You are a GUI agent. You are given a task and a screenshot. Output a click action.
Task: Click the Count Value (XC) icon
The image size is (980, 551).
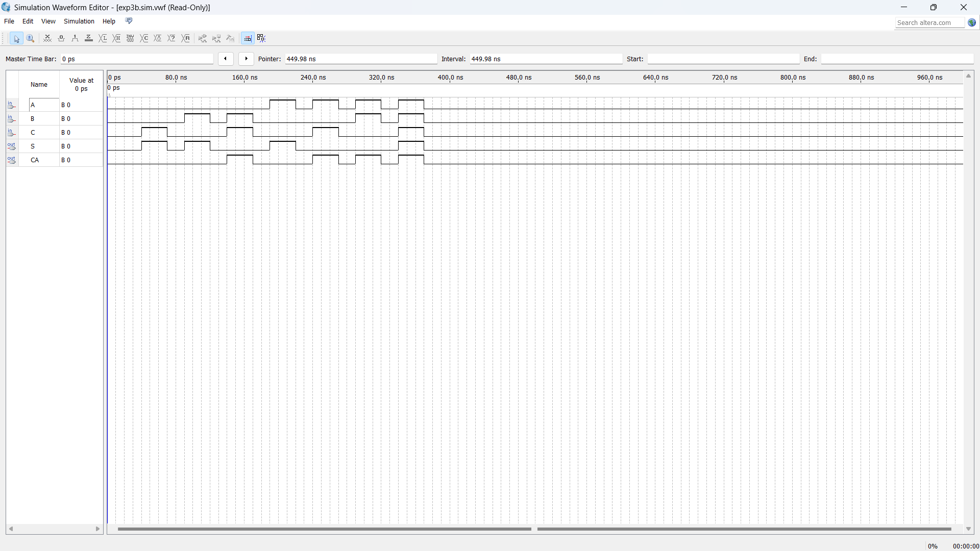tap(144, 38)
